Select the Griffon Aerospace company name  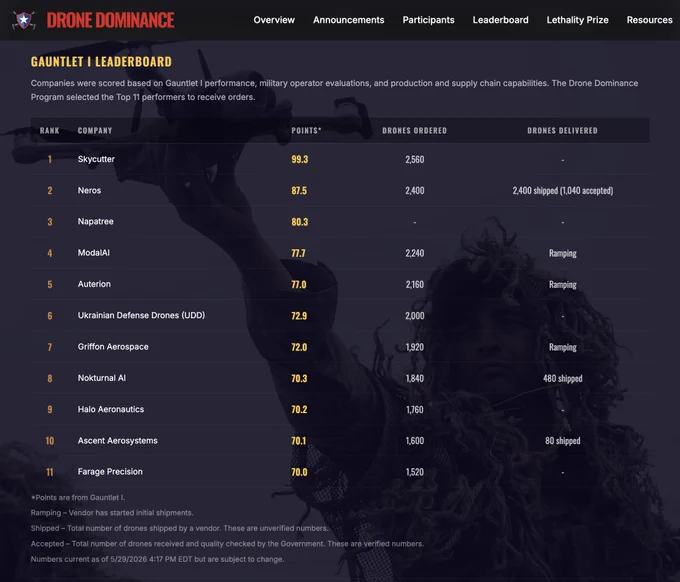(x=113, y=347)
